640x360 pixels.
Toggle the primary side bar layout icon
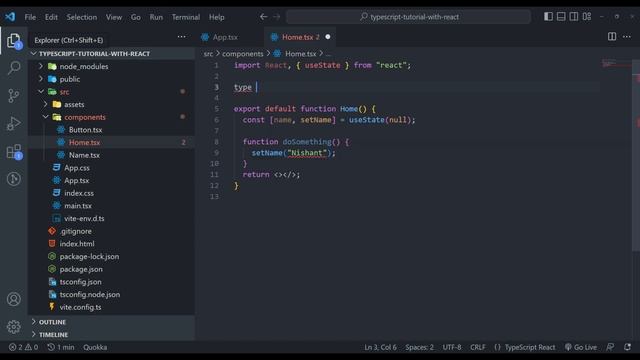(548, 16)
